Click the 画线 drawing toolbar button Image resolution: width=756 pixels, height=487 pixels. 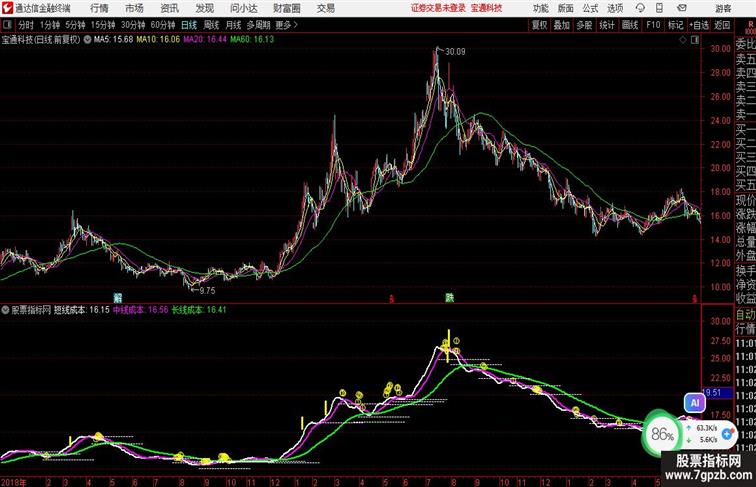[630, 25]
